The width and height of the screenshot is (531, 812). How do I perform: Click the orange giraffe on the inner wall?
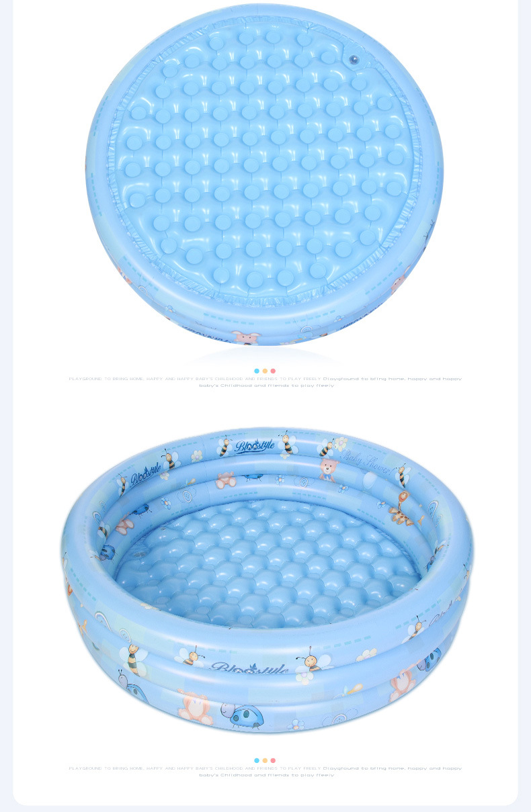point(402,508)
